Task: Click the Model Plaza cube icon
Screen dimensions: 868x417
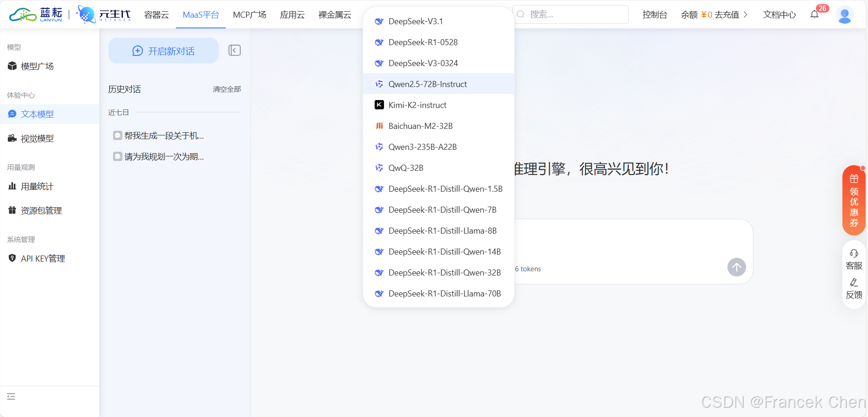Action: tap(12, 66)
